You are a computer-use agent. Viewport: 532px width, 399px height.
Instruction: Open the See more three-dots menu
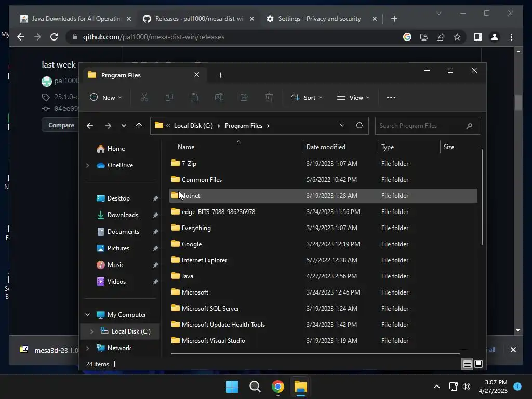391,97
